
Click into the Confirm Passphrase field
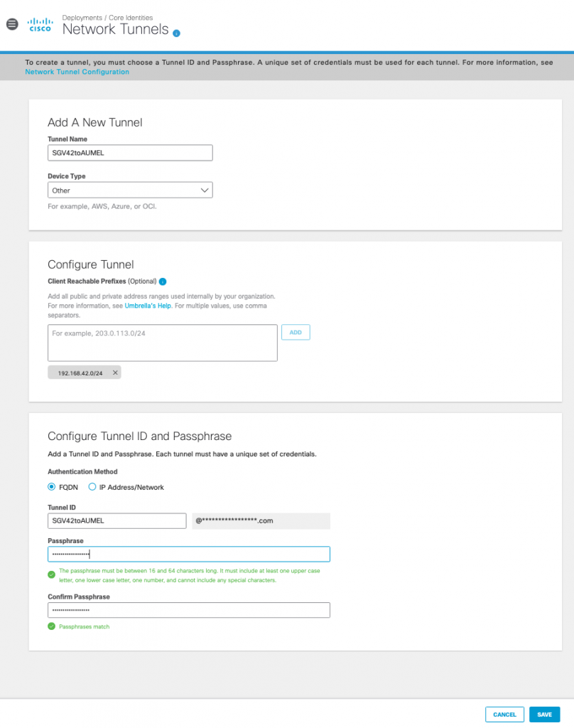point(189,609)
